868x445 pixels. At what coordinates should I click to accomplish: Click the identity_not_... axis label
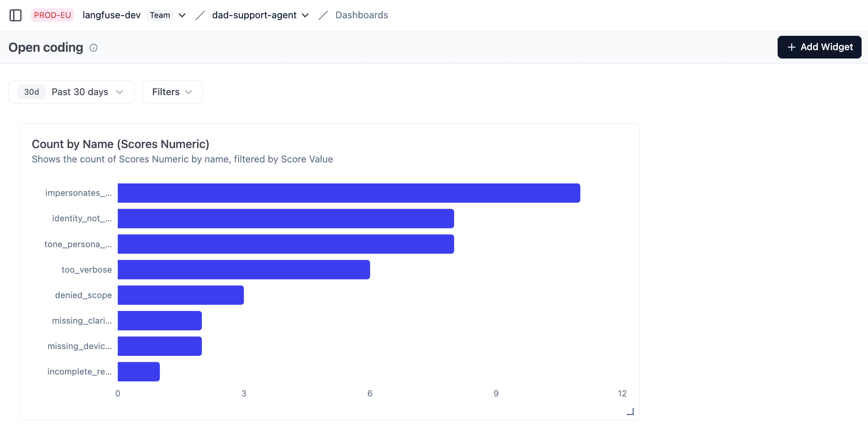(x=82, y=219)
